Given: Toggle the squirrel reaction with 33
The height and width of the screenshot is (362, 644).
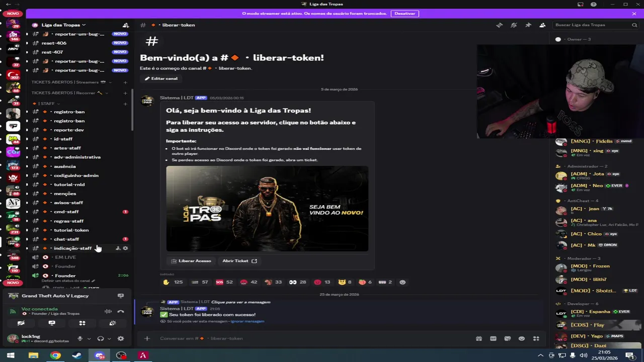Looking at the screenshot, I should (x=273, y=282).
